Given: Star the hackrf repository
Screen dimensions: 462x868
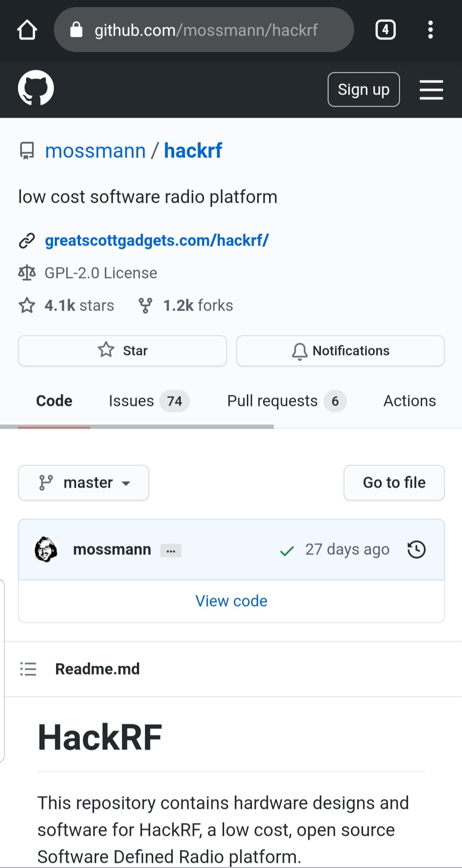Looking at the screenshot, I should (122, 351).
